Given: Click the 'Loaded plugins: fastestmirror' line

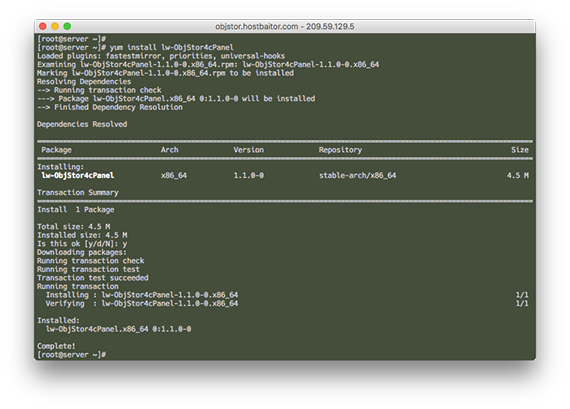Looking at the screenshot, I should click(x=161, y=56).
